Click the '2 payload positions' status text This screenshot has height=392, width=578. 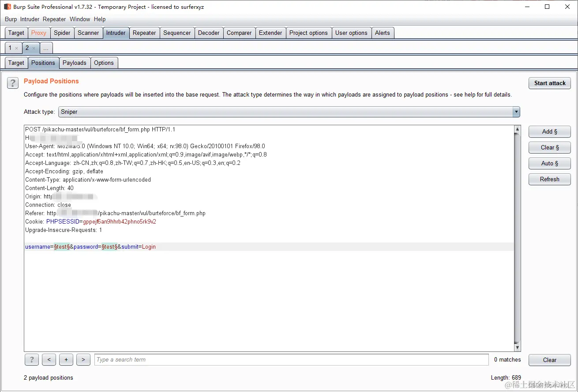[49, 378]
